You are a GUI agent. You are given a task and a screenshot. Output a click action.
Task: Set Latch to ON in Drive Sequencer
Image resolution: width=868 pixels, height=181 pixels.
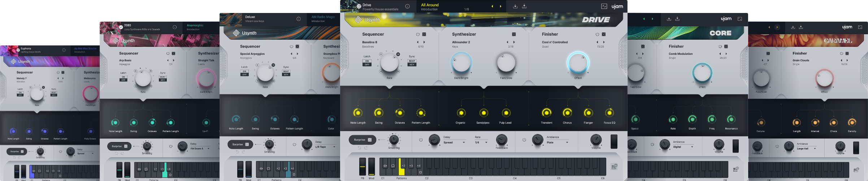coord(367,61)
